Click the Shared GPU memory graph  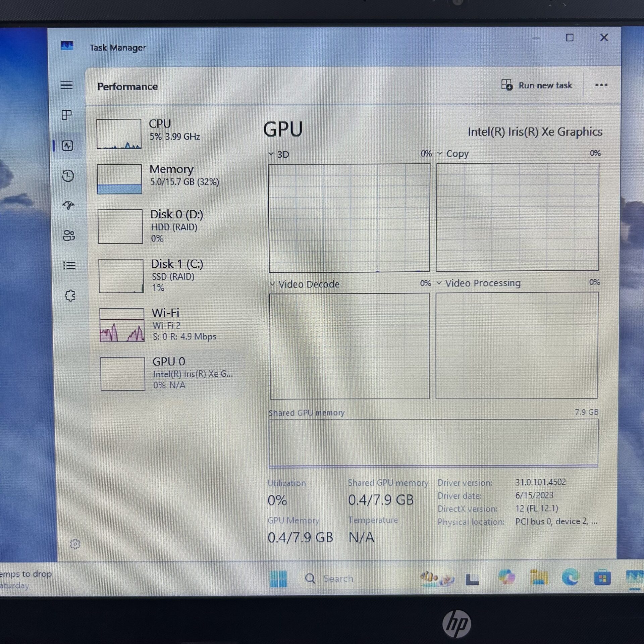433,443
